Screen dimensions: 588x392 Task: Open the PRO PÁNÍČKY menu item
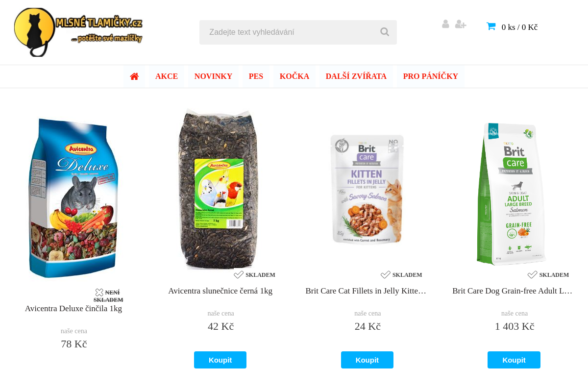click(x=431, y=76)
